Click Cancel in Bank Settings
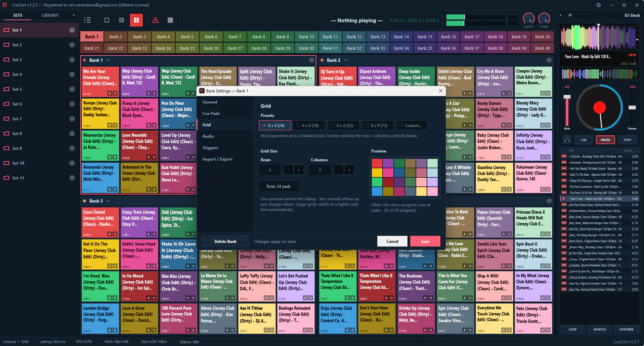The height and width of the screenshot is (346, 644). tap(392, 242)
